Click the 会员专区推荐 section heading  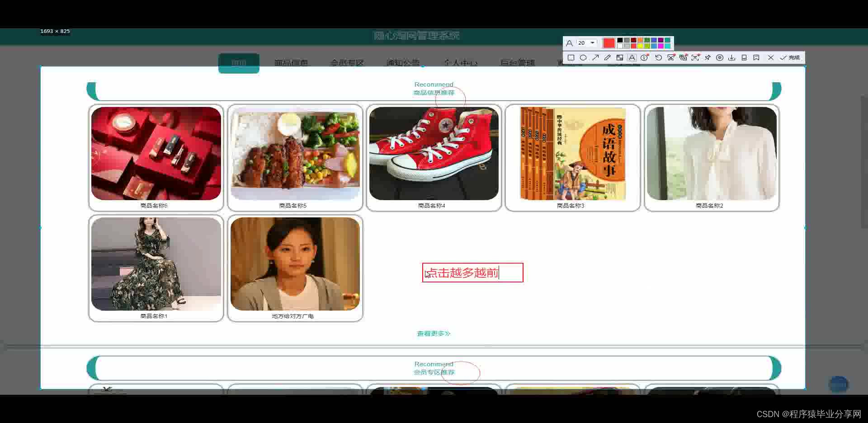pos(434,372)
